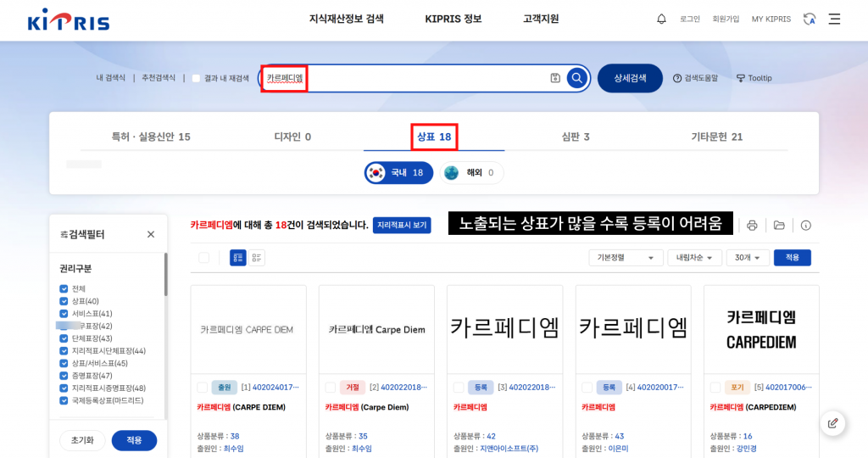Toggle 결과 내 재검색 checkbox
Screen dimensions: 868x458
[x=196, y=78]
